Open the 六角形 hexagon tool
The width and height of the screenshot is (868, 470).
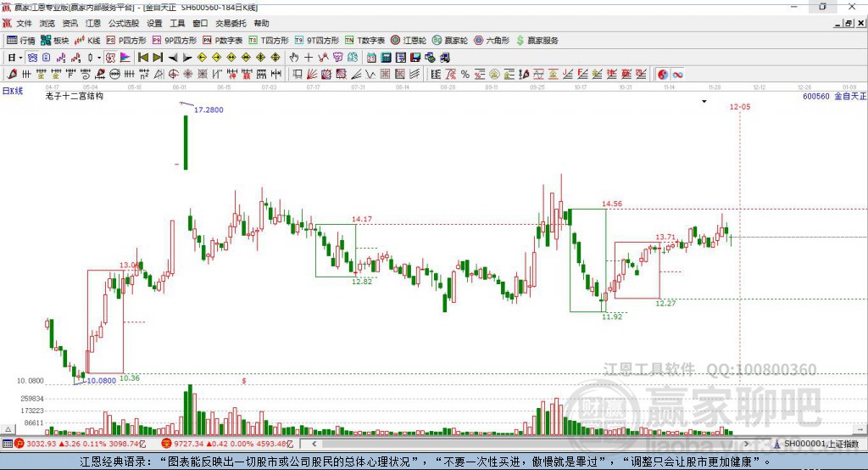tap(492, 41)
